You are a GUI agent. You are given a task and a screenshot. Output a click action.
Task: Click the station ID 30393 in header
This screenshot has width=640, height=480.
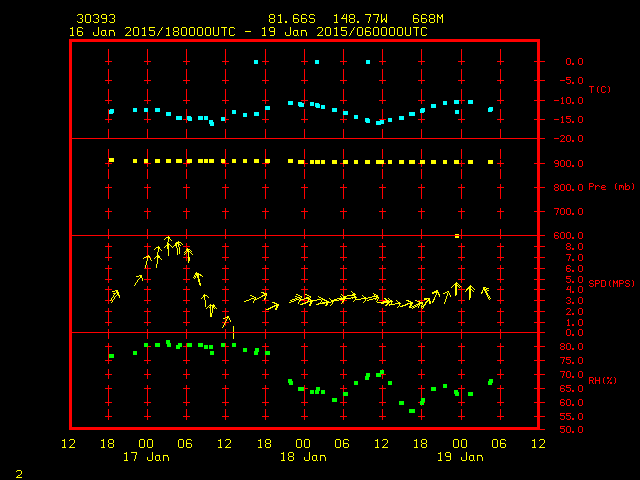point(96,19)
